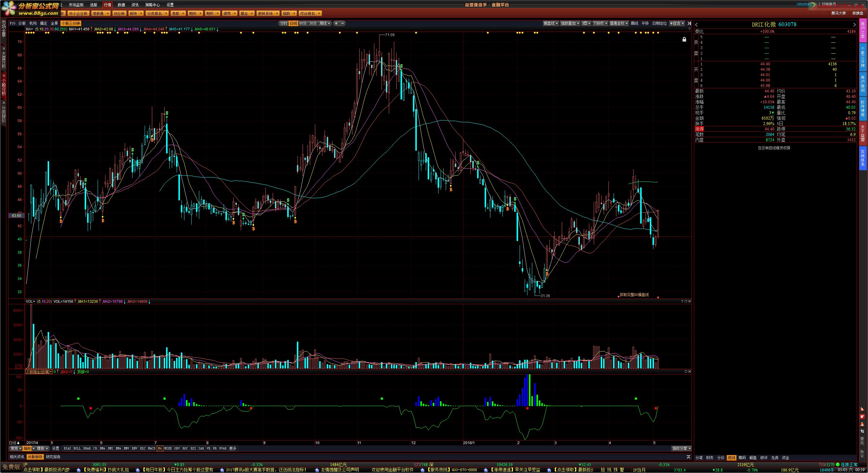The image size is (868, 473).
Task: Zoom in chart with plus button
Action: pyautogui.click(x=336, y=23)
